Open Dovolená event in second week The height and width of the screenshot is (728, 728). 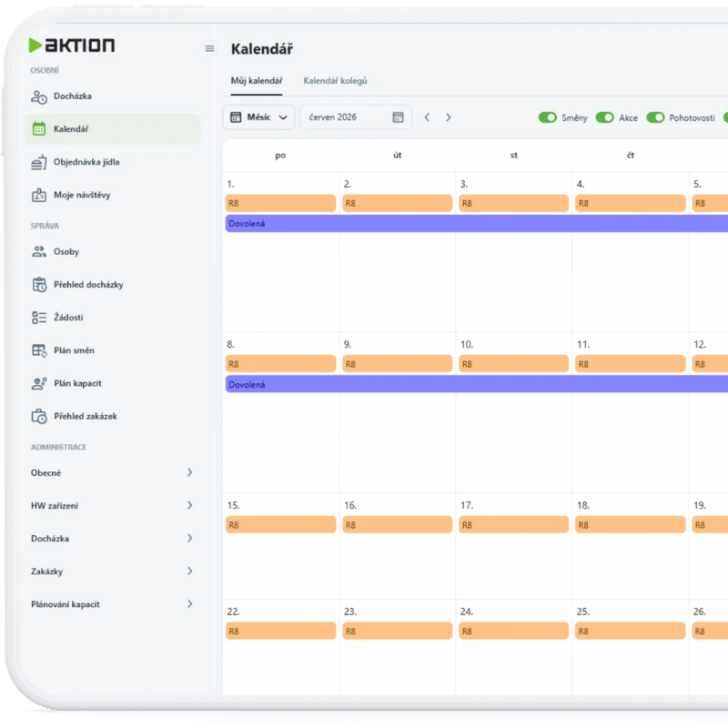point(477,385)
